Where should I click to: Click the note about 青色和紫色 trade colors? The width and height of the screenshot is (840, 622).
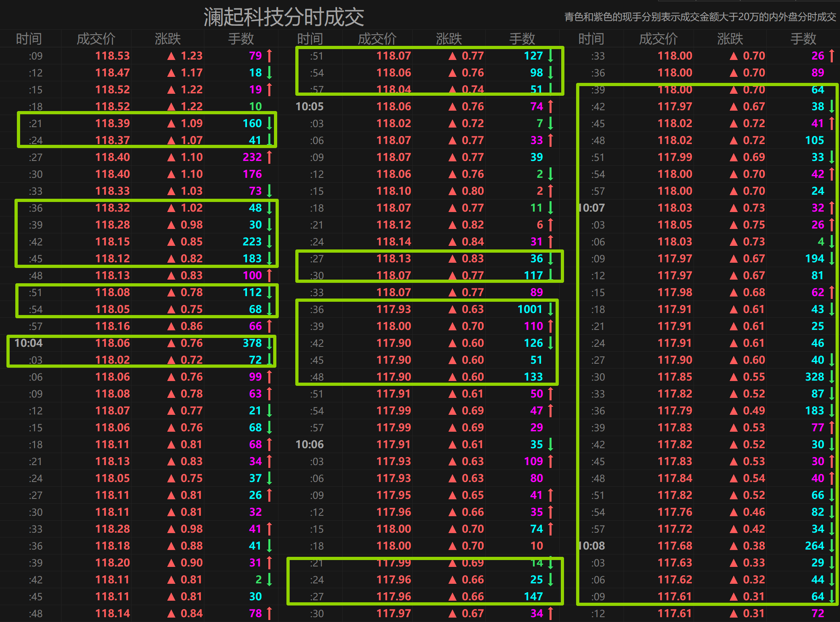[700, 17]
